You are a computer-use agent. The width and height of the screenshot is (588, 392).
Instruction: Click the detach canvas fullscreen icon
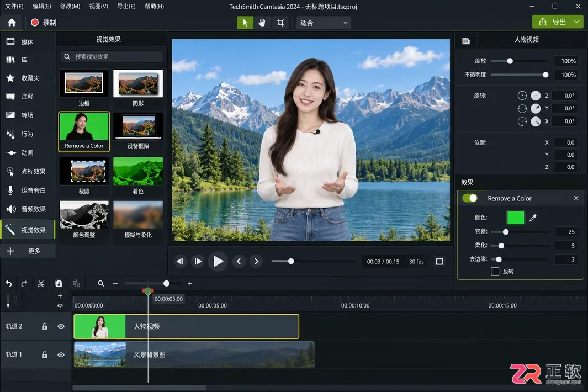[439, 262]
